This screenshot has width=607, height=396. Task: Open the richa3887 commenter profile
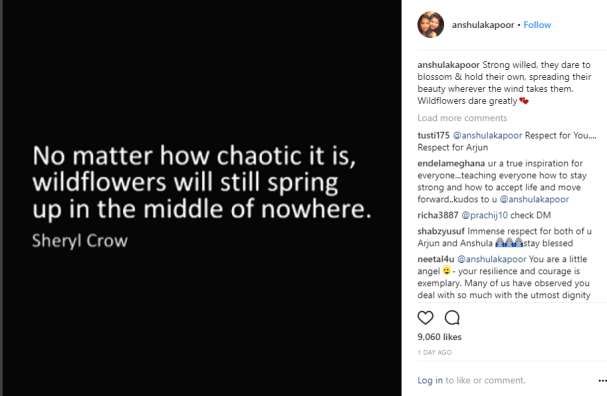coord(438,215)
